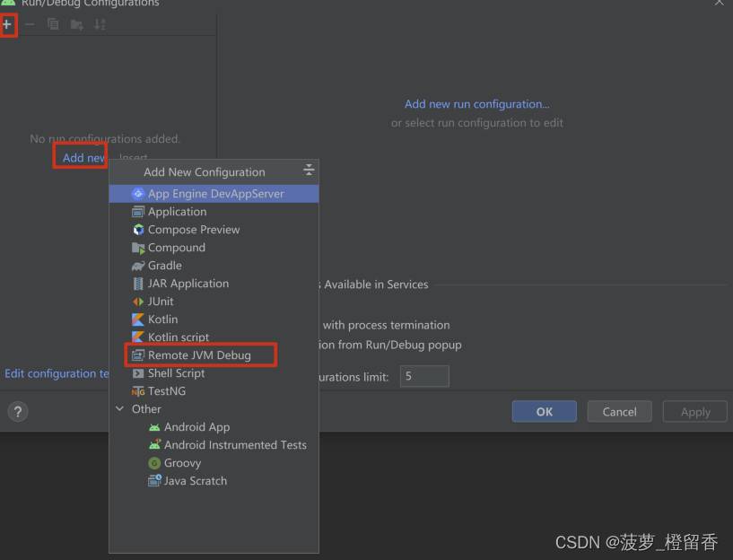Pick Kotlin script entry

pos(214,337)
